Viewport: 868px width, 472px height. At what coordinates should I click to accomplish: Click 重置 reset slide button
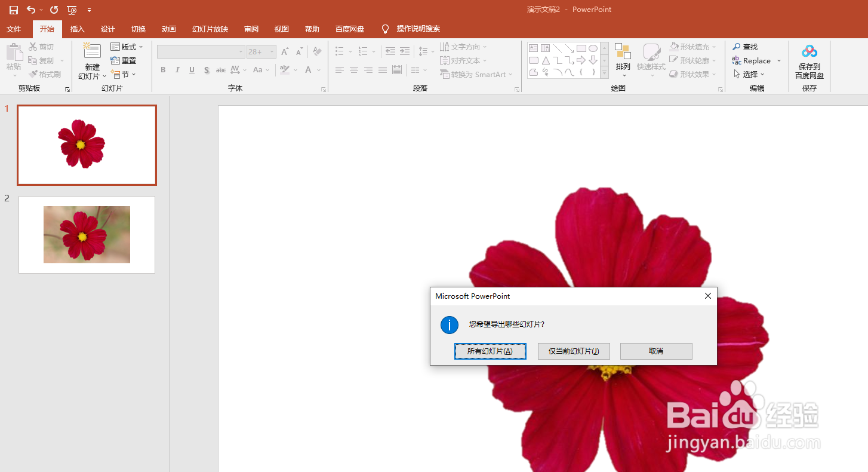(124, 60)
